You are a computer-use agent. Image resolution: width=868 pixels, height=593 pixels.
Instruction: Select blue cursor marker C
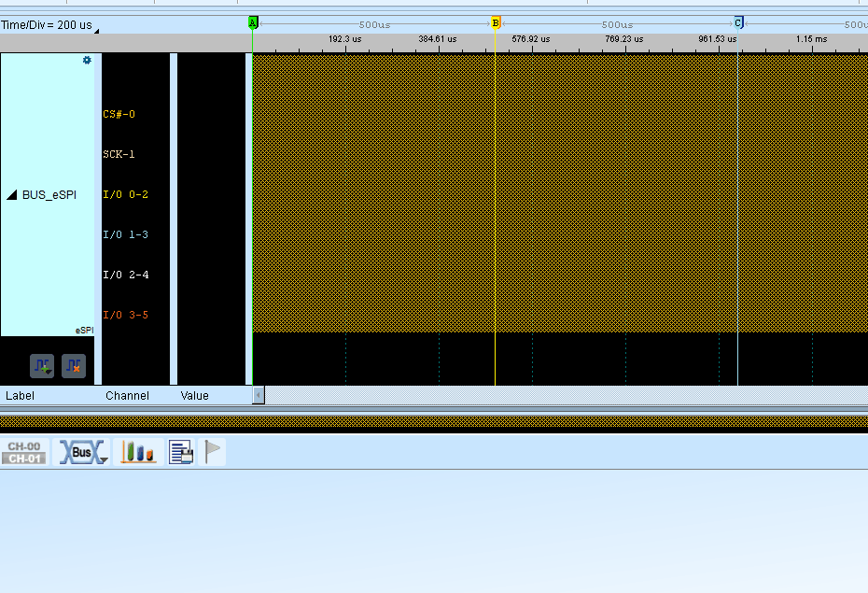738,22
